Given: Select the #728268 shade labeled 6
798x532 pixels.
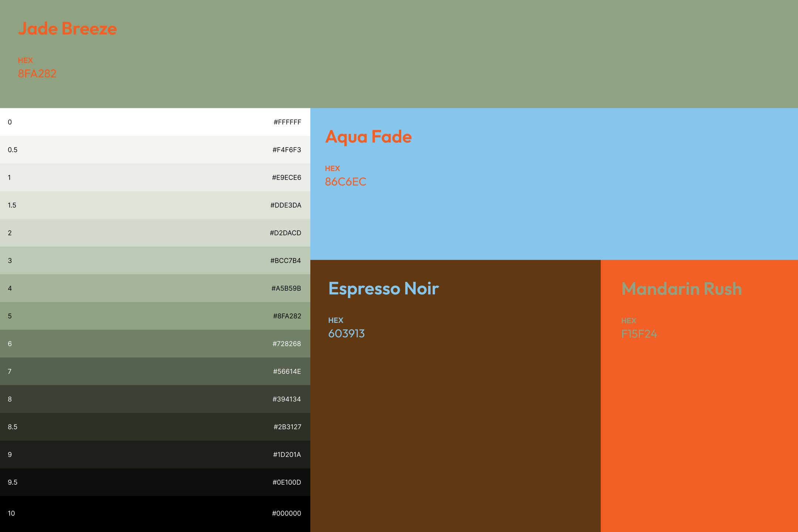Looking at the screenshot, I should (x=155, y=344).
